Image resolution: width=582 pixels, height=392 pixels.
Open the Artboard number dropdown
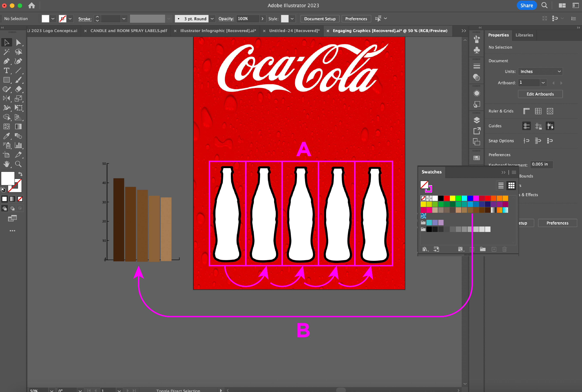[543, 83]
